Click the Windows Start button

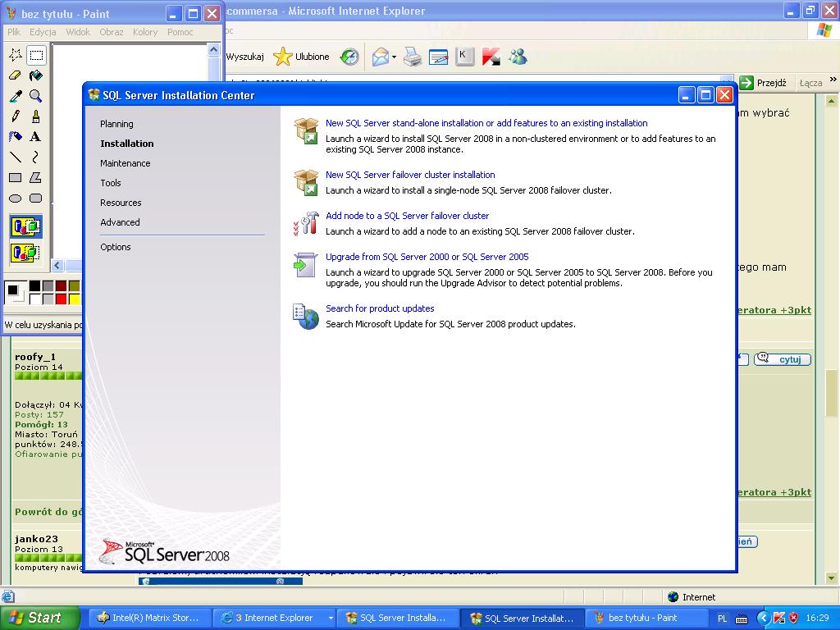click(40, 618)
